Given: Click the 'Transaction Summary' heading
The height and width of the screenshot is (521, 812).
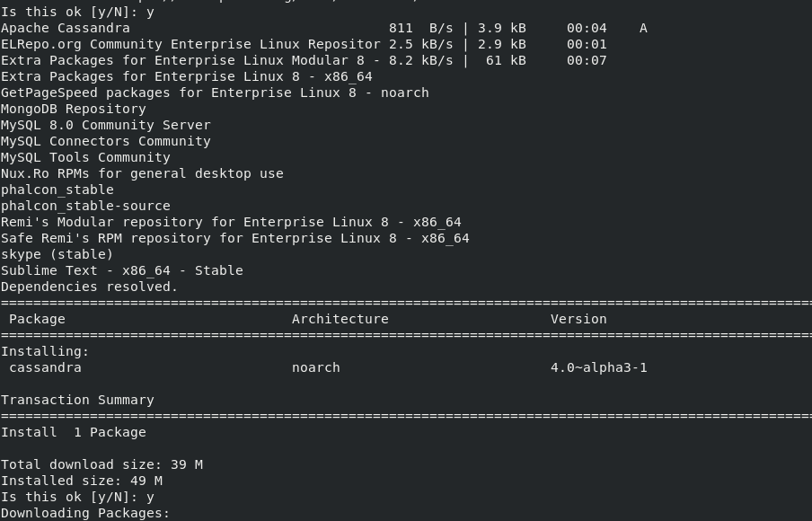Looking at the screenshot, I should pyautogui.click(x=77, y=400).
